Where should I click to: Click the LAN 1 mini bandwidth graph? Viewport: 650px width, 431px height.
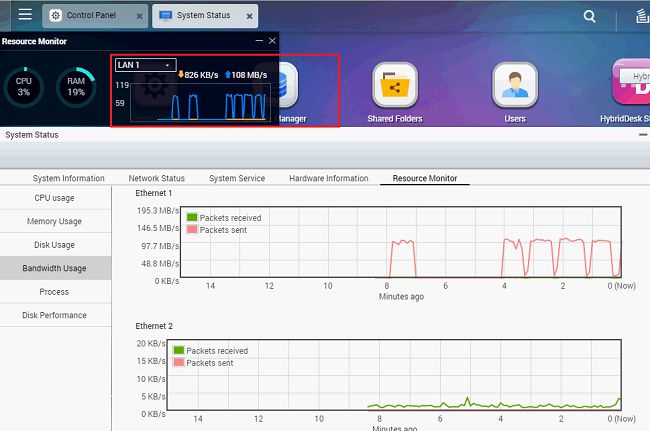[201, 102]
